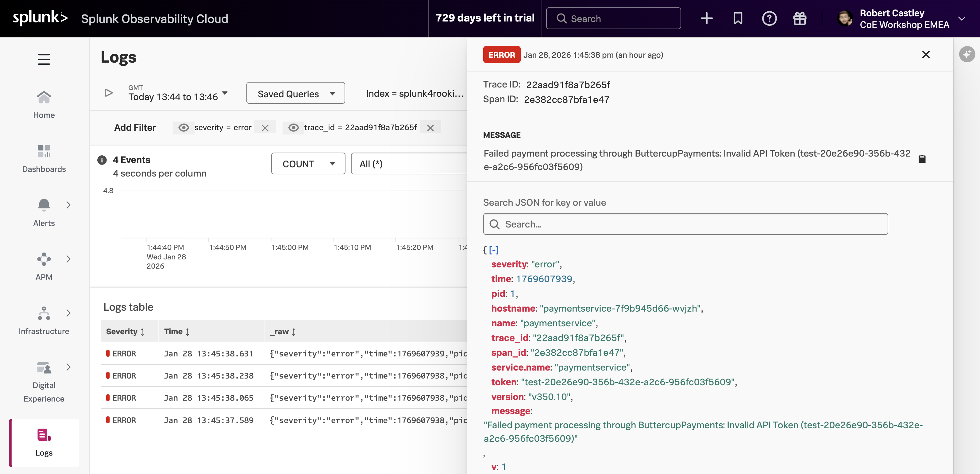Open the Saved Queries dropdown
Viewport: 980px width, 474px height.
tap(295, 93)
